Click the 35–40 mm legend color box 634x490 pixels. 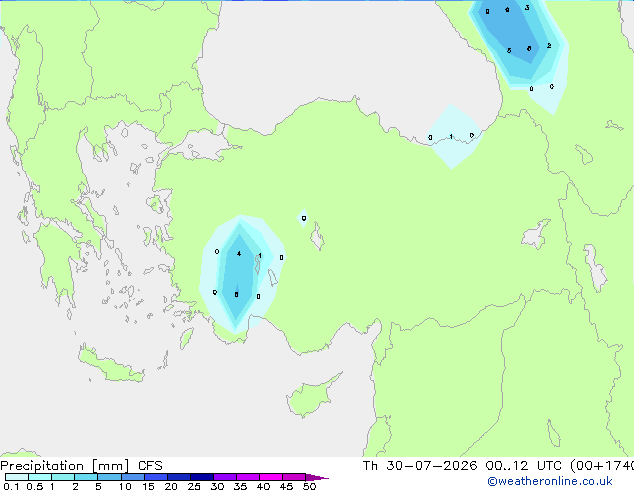coord(247,477)
